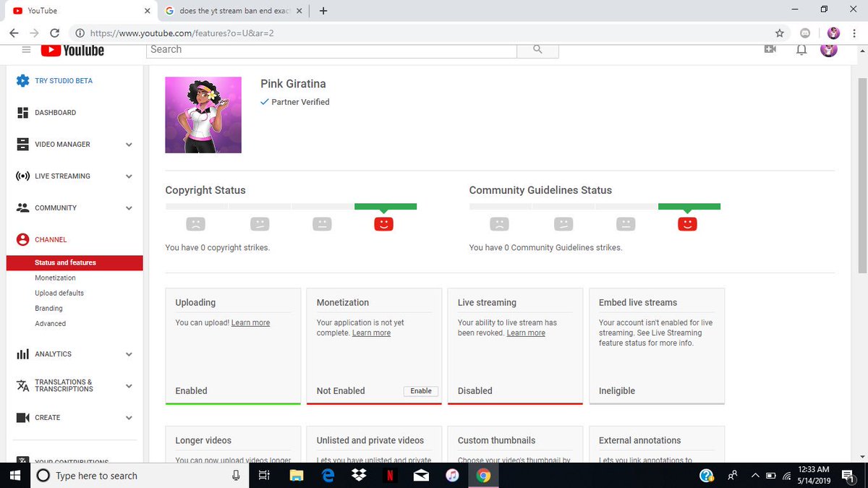Expand the Video Manager section

[x=129, y=145]
